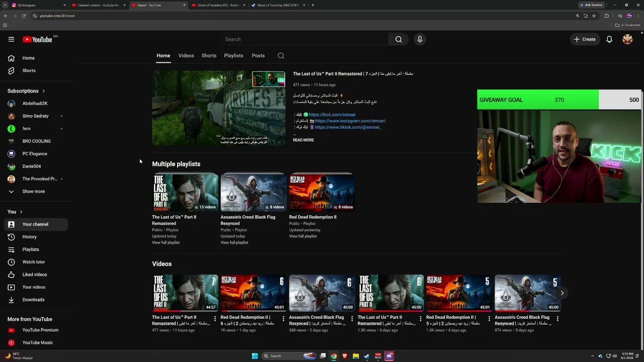Open the account avatar menu
This screenshot has width=644, height=362.
pos(627,39)
